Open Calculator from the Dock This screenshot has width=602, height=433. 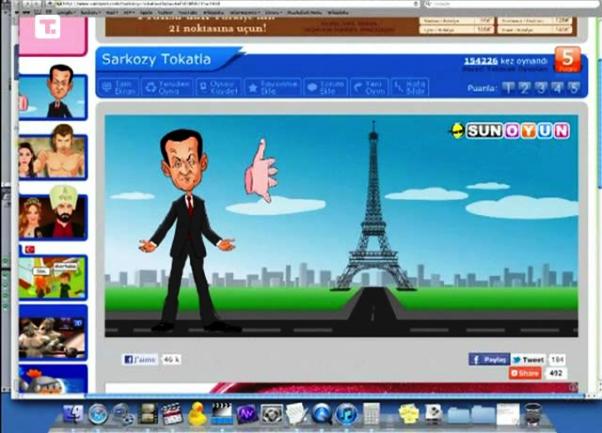click(x=371, y=414)
